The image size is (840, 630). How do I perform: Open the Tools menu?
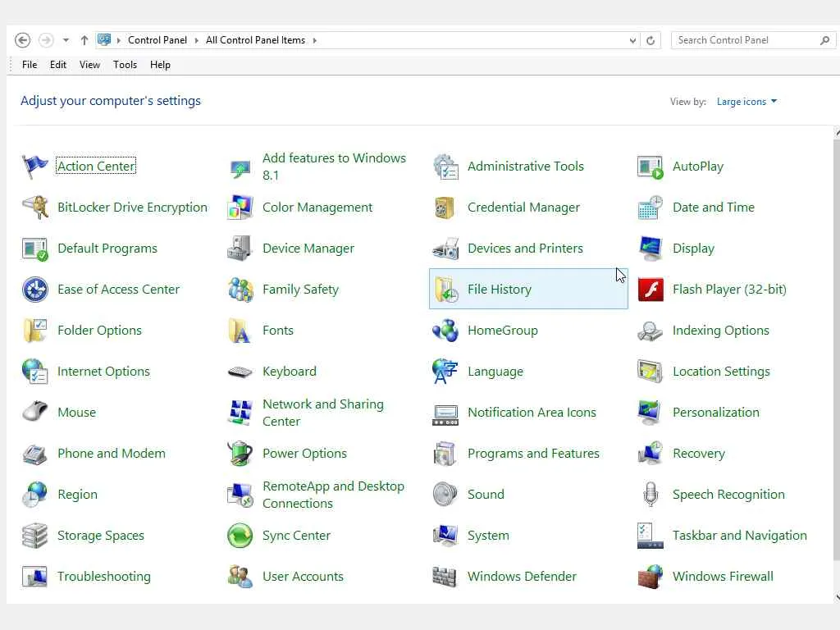coord(125,65)
